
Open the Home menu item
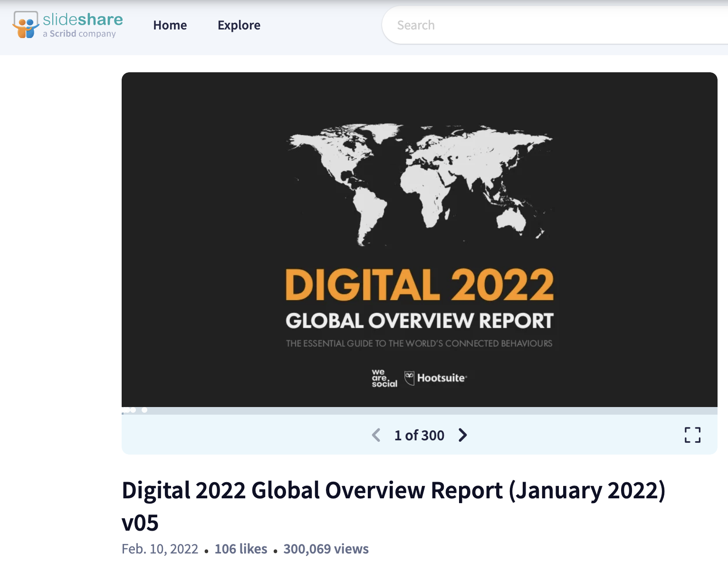tap(170, 25)
